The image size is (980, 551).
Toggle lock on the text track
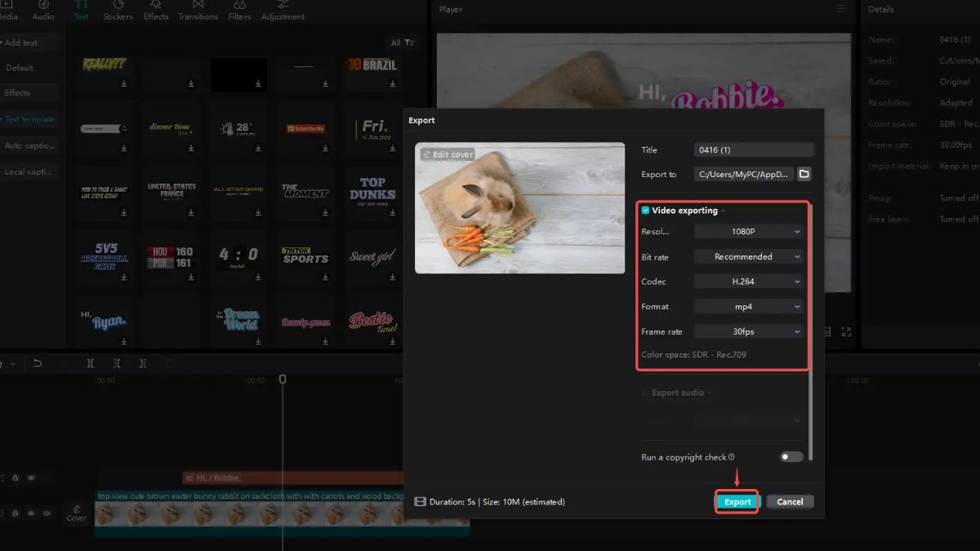[x=15, y=478]
